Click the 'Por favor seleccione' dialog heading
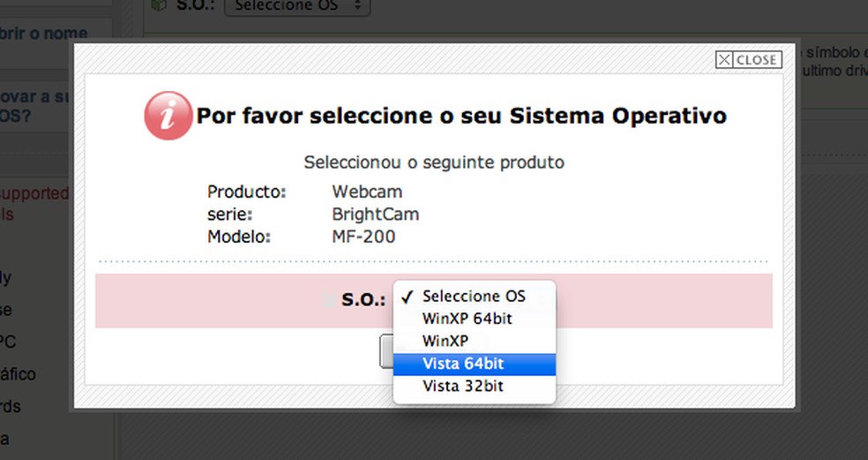This screenshot has width=868, height=460. [460, 116]
